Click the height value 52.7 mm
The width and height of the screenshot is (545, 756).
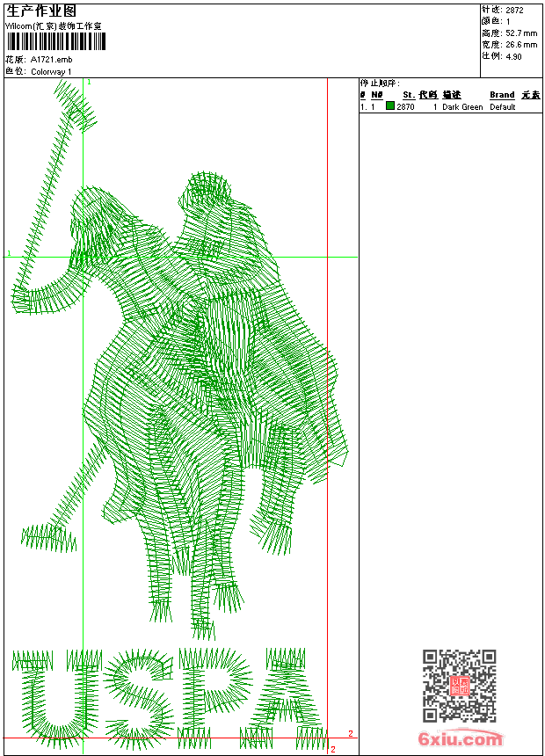pos(521,33)
